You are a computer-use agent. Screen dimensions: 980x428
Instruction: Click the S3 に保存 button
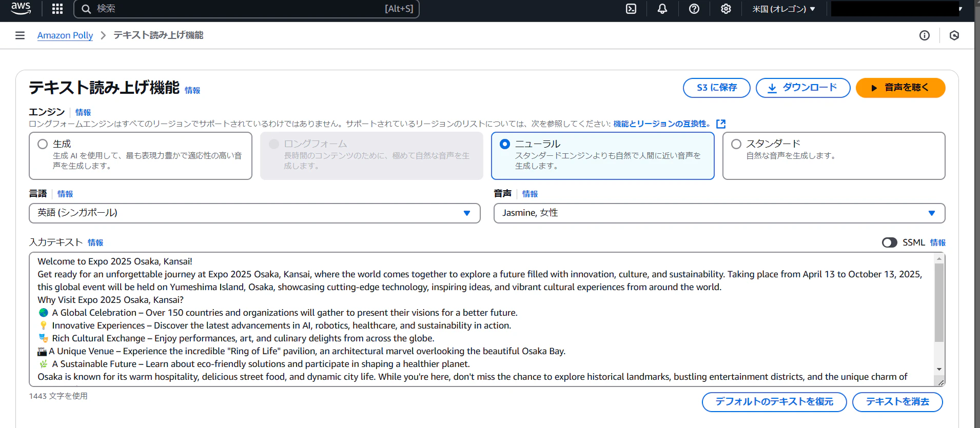click(x=717, y=88)
